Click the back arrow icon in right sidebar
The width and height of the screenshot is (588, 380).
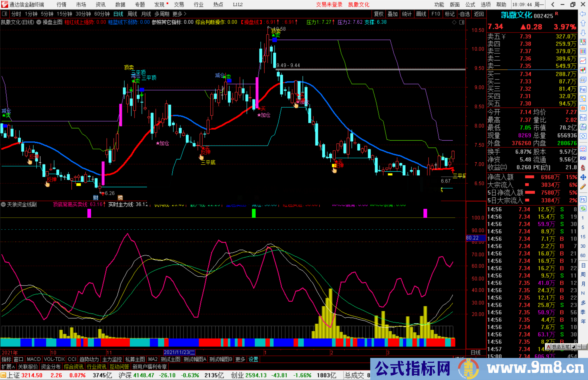[583, 14]
